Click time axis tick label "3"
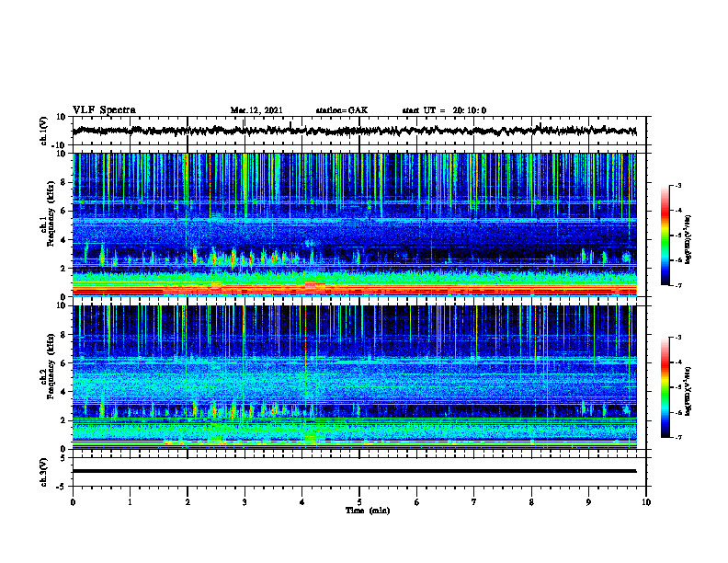 pyautogui.click(x=245, y=502)
